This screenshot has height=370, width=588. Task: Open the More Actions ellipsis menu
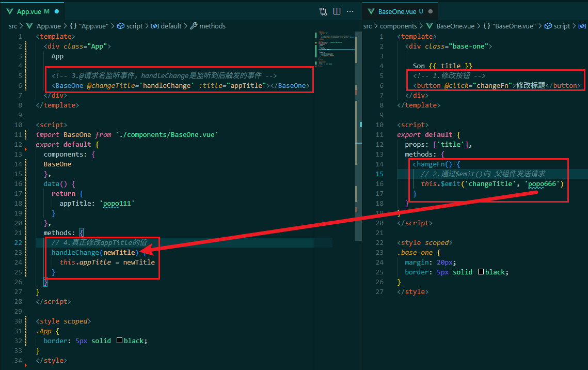click(350, 11)
